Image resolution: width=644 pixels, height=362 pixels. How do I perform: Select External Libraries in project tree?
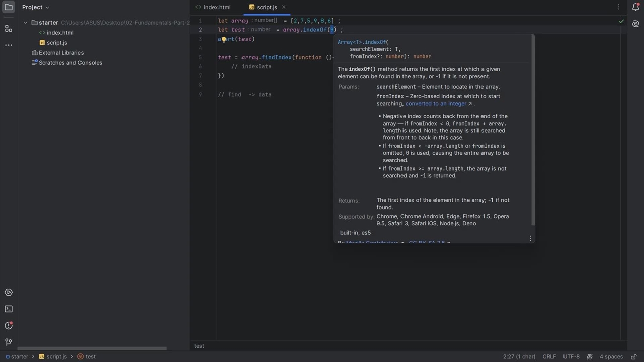61,53
